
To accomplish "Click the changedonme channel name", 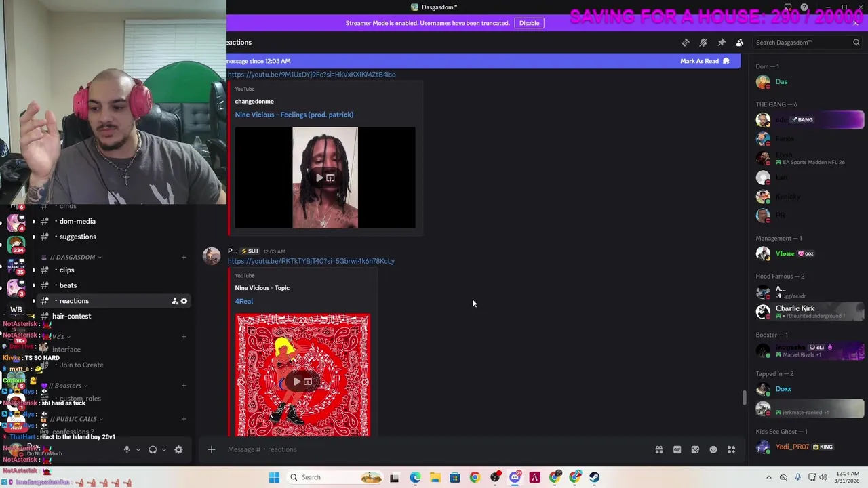I will pyautogui.click(x=254, y=102).
